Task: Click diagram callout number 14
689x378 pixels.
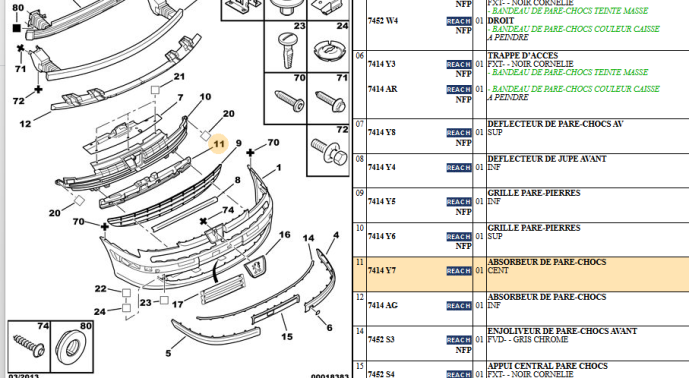Action: 308,238
